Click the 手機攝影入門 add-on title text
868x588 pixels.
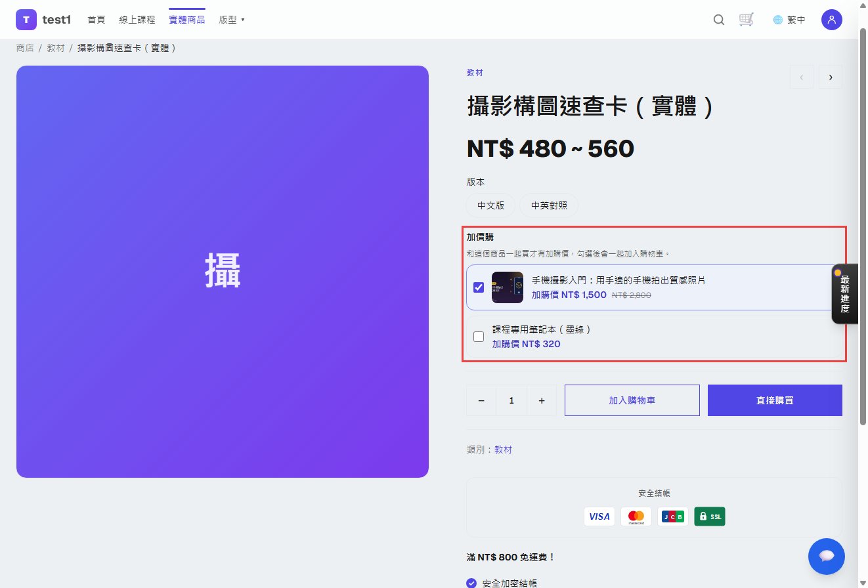(x=618, y=280)
